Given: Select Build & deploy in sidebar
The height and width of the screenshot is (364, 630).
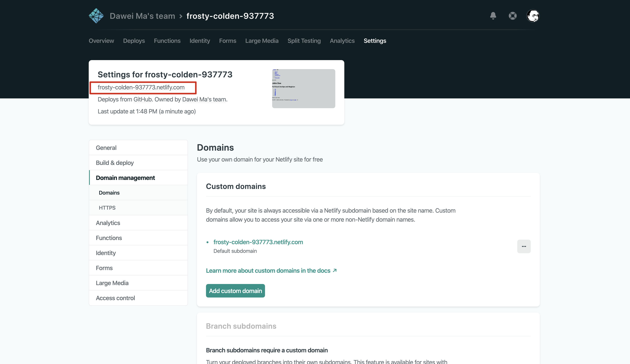Looking at the screenshot, I should point(115,163).
